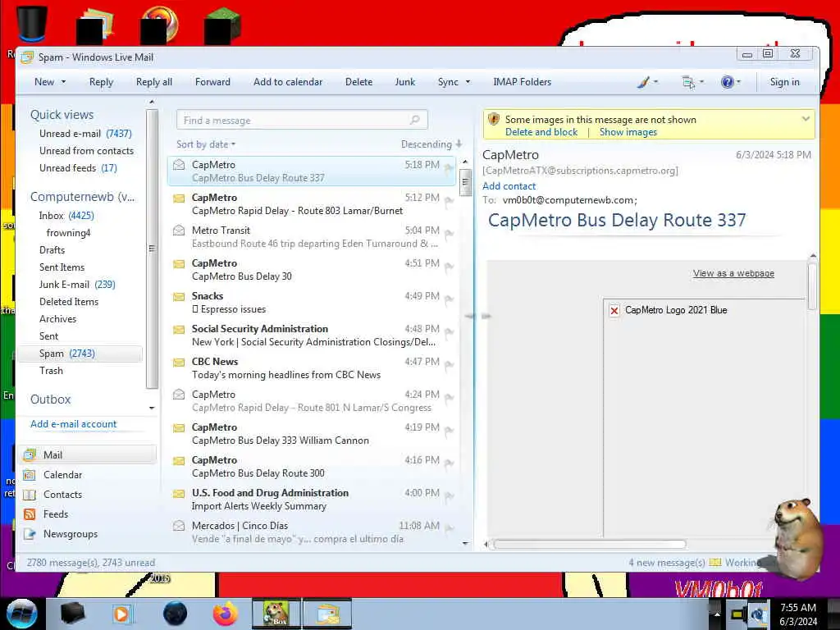
Task: Click the search magnifier in Find a message
Action: (x=414, y=120)
